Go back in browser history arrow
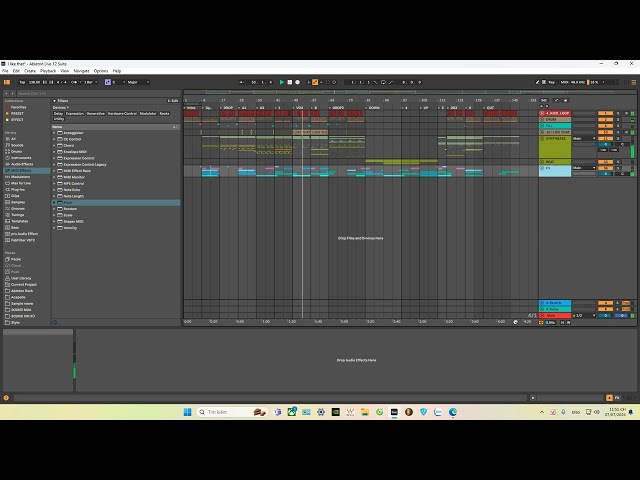This screenshot has height=480, width=640. [7, 93]
